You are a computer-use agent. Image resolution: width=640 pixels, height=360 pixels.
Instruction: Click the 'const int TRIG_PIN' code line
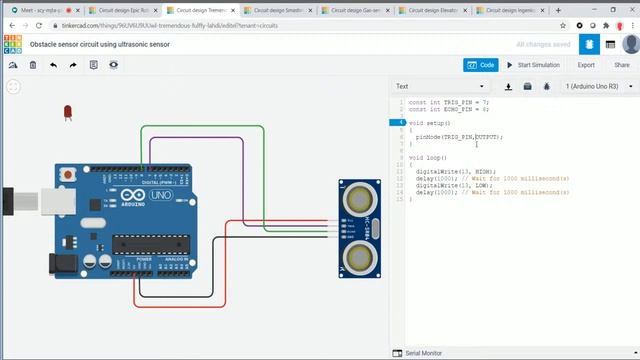click(449, 102)
